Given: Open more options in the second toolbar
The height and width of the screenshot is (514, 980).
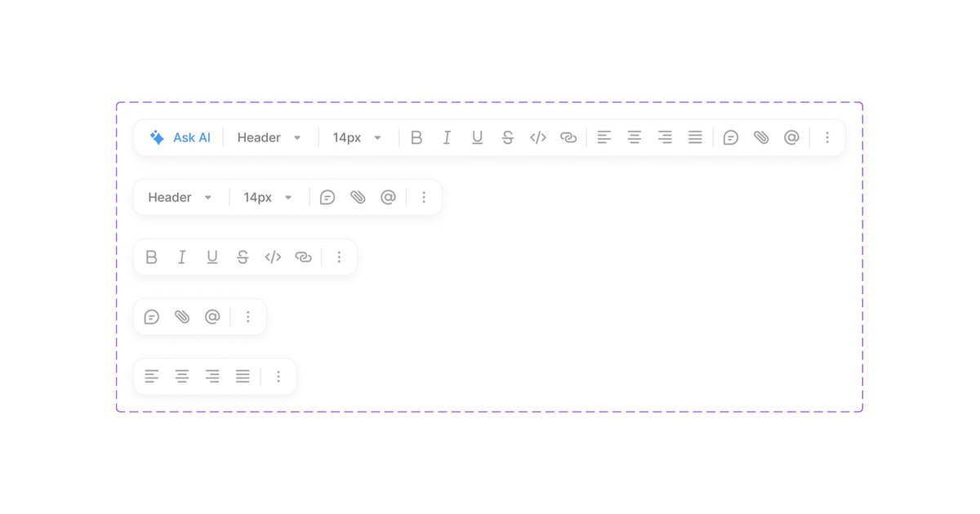Looking at the screenshot, I should (x=424, y=197).
